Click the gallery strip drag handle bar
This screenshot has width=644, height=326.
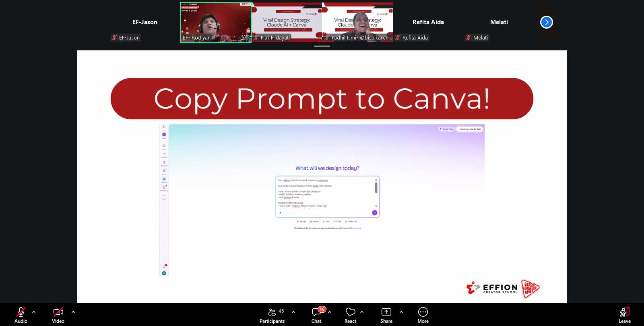pos(322,46)
